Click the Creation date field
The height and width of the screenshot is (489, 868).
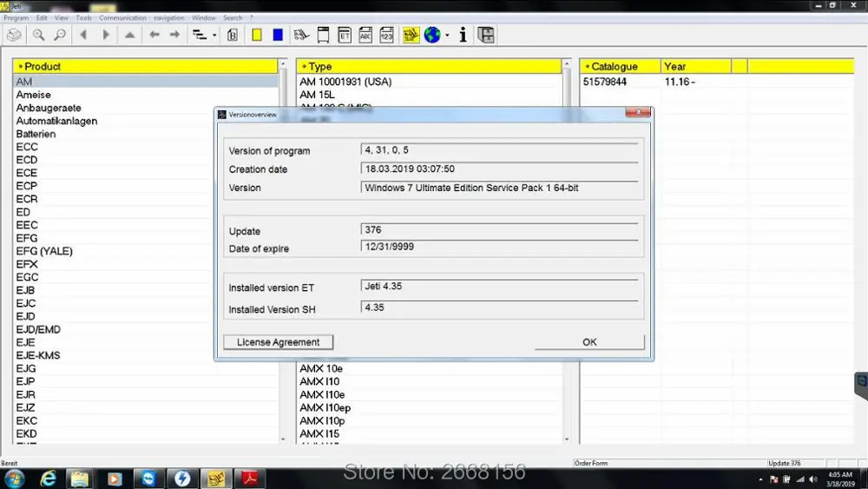(499, 169)
